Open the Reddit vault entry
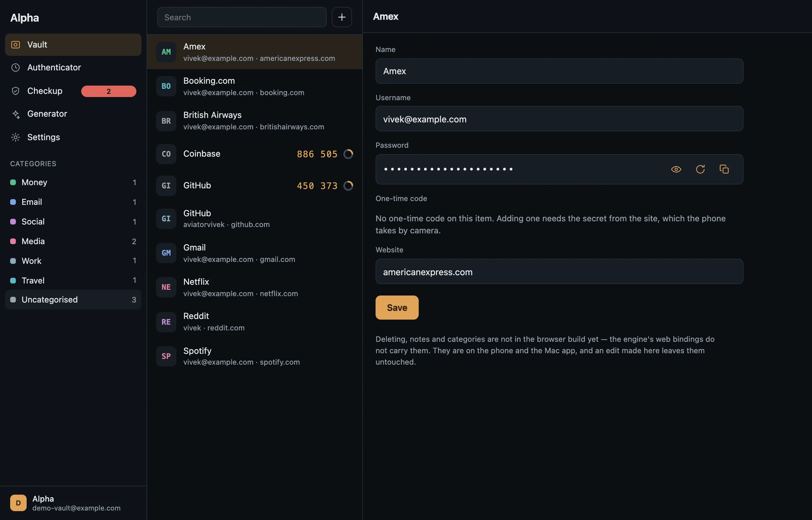Viewport: 812px width, 520px height. [255, 322]
